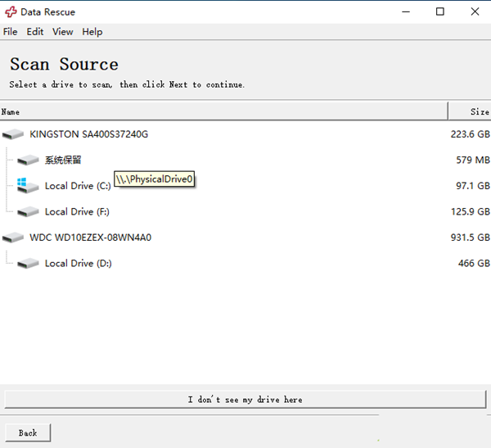Viewport: 491px width, 448px height.
Task: Click the 125.9 GB size value
Action: [470, 211]
